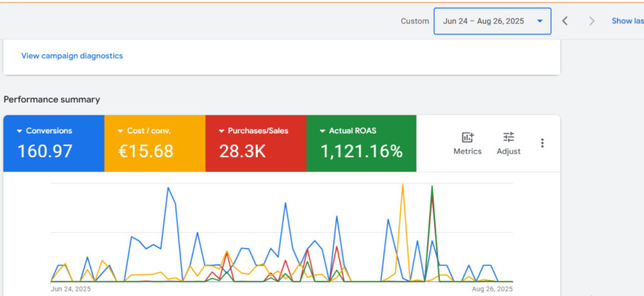Viewport: 644px width, 296px height.
Task: Click the tallest green spike in the chart
Action: click(x=431, y=186)
